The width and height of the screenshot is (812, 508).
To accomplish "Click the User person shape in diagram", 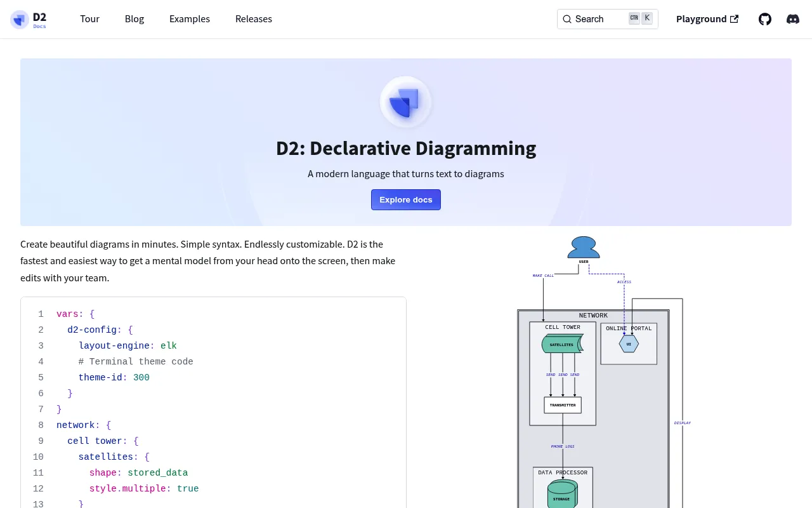I will [584, 247].
